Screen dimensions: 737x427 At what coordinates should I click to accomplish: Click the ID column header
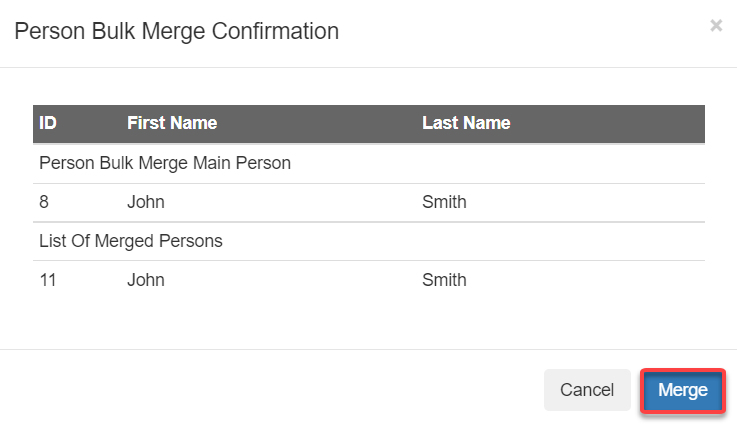point(48,124)
